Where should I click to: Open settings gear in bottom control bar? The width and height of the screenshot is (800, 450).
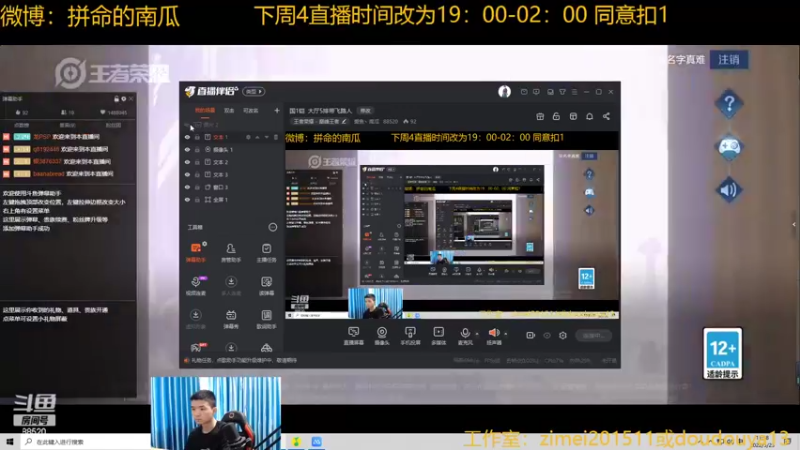point(563,335)
